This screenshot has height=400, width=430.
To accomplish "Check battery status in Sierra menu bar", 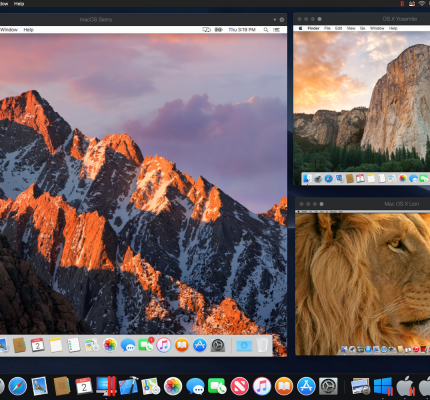I will click(x=218, y=30).
